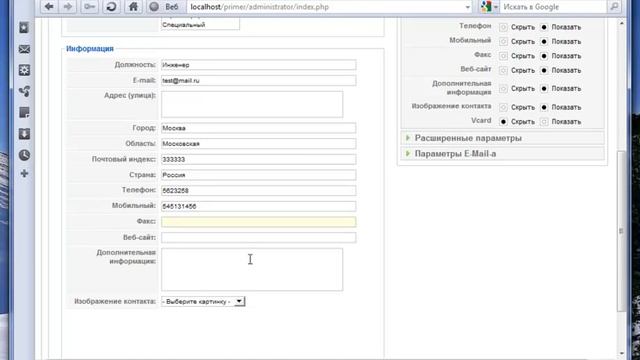Open the 'Выберите картинку' image dropdown

tap(203, 301)
